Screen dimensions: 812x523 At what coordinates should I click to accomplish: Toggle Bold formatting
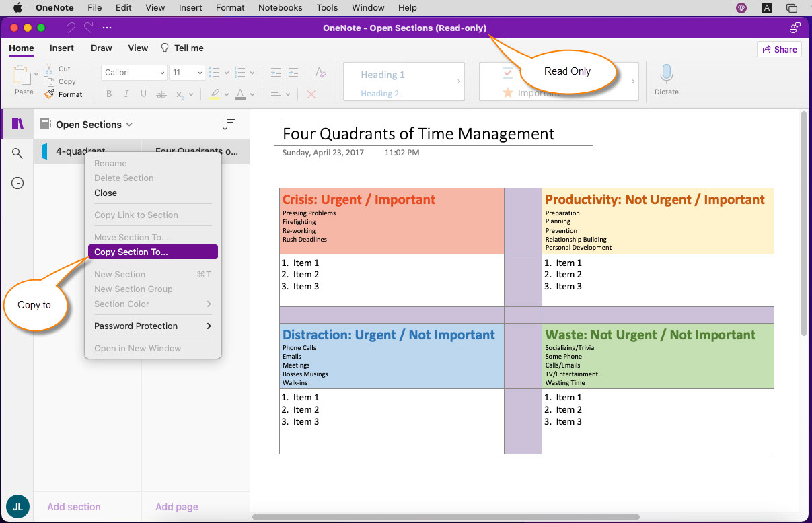point(109,94)
